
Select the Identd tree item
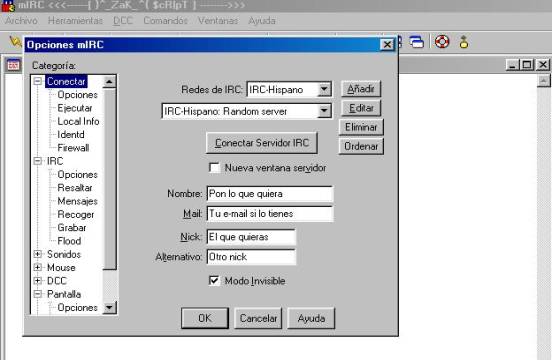tap(71, 135)
